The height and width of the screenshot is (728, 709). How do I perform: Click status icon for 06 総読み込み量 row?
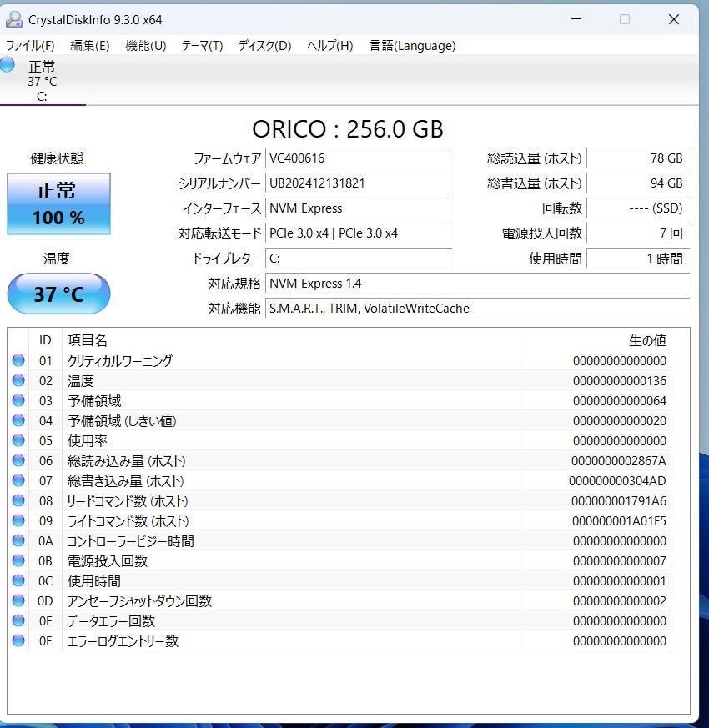18,460
